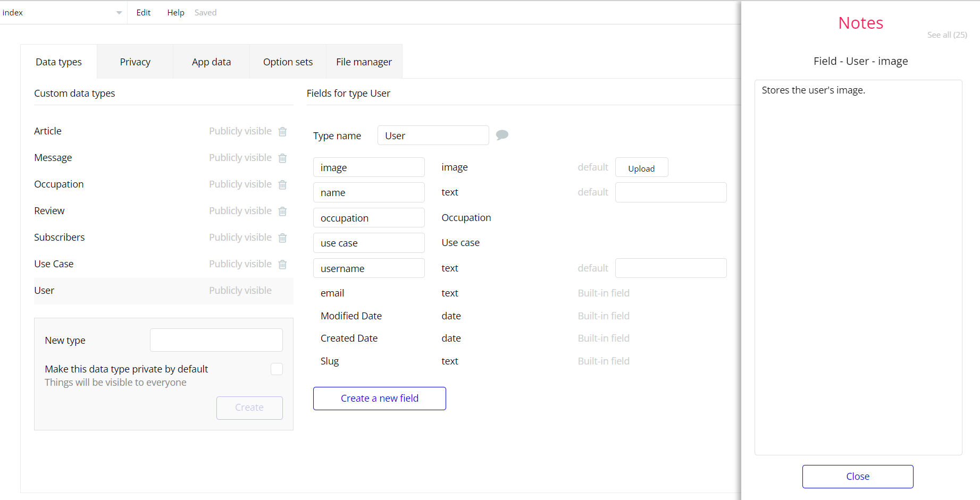980x500 pixels.
Task: Expand the index page dropdown
Action: tap(119, 13)
